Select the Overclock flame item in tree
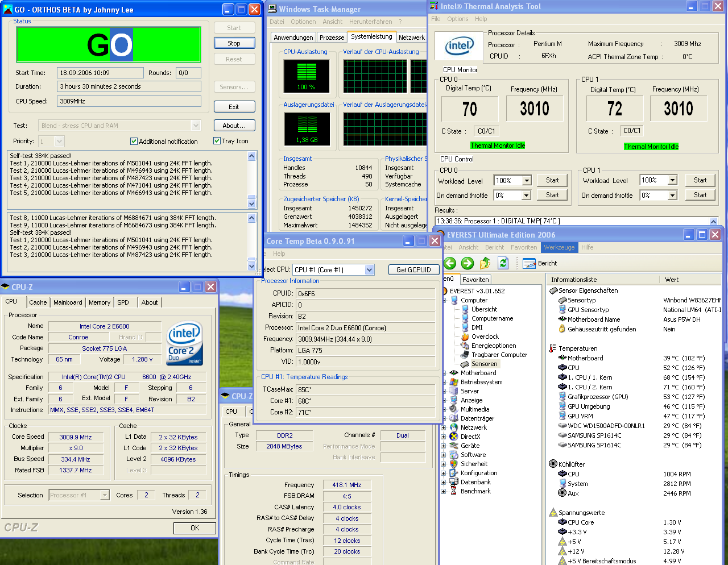This screenshot has height=565, width=728. click(465, 336)
